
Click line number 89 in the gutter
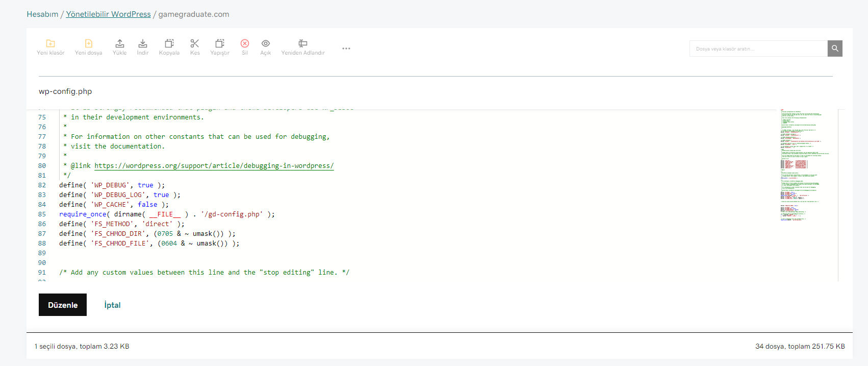(42, 253)
